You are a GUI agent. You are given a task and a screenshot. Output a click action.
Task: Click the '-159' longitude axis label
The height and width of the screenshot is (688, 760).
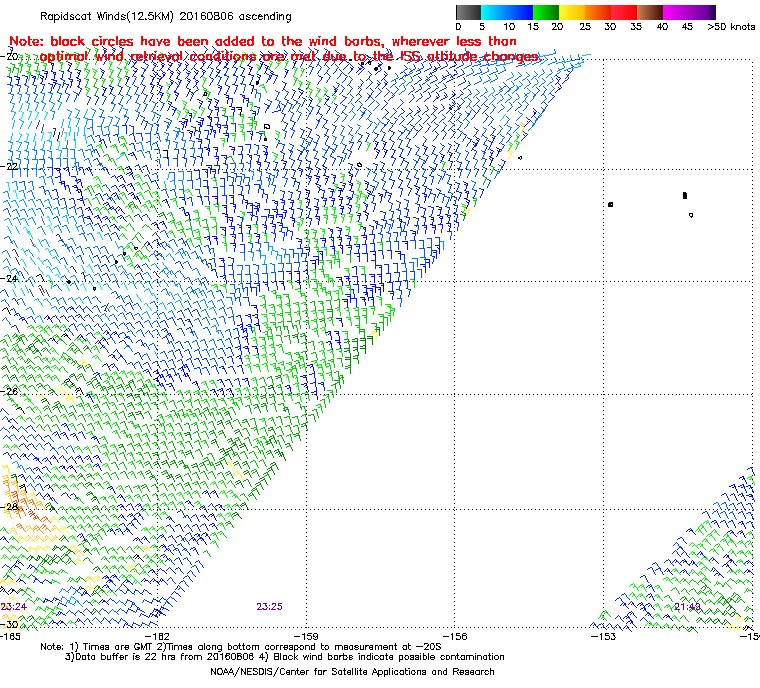306,636
